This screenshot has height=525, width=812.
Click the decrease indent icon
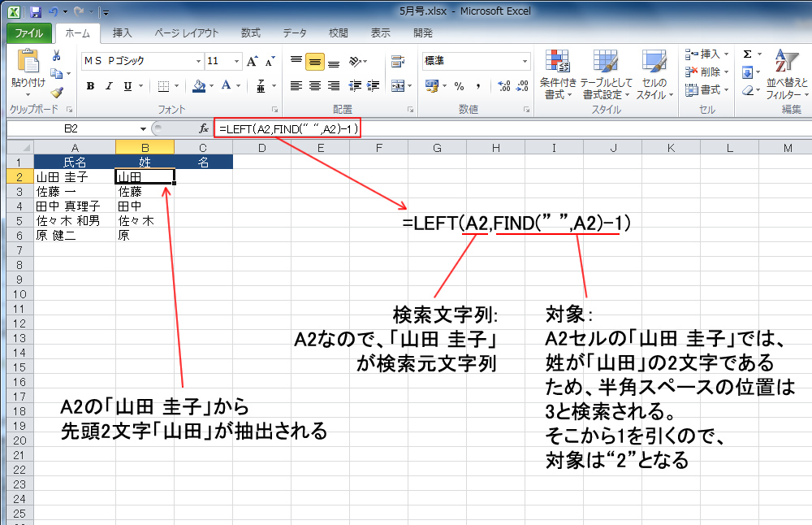(x=355, y=85)
